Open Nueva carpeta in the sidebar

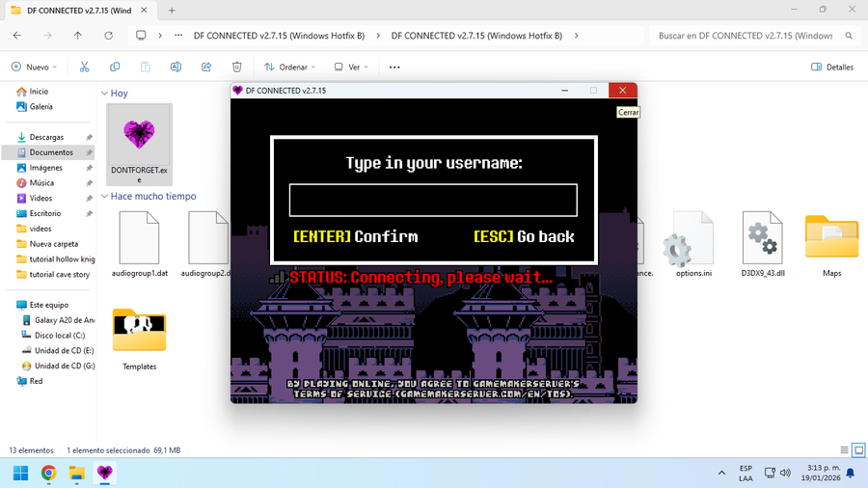pos(53,243)
